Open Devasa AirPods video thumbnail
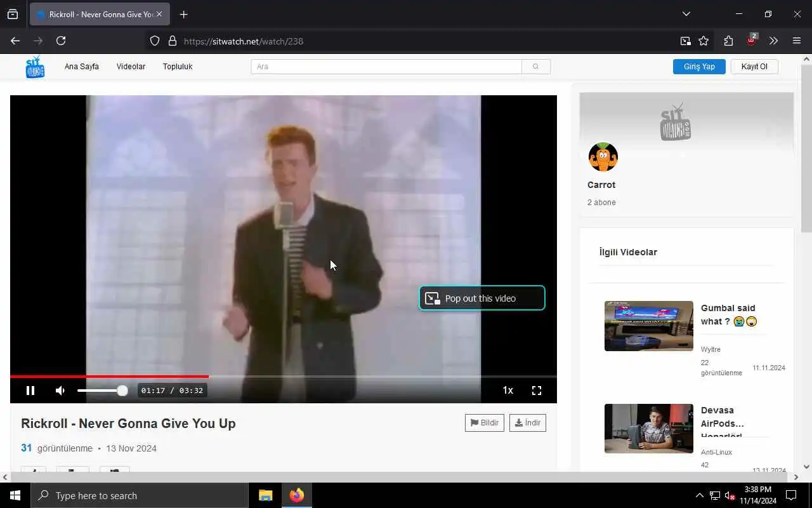 tap(649, 429)
